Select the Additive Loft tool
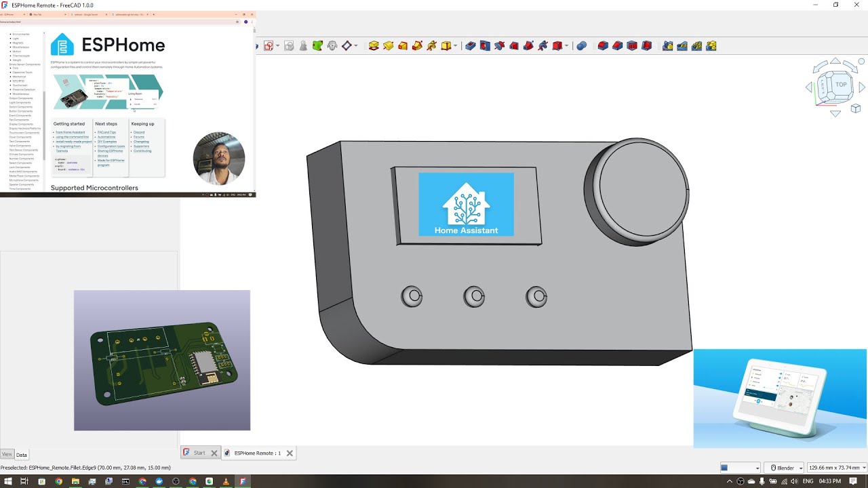868x488 pixels. [x=403, y=46]
